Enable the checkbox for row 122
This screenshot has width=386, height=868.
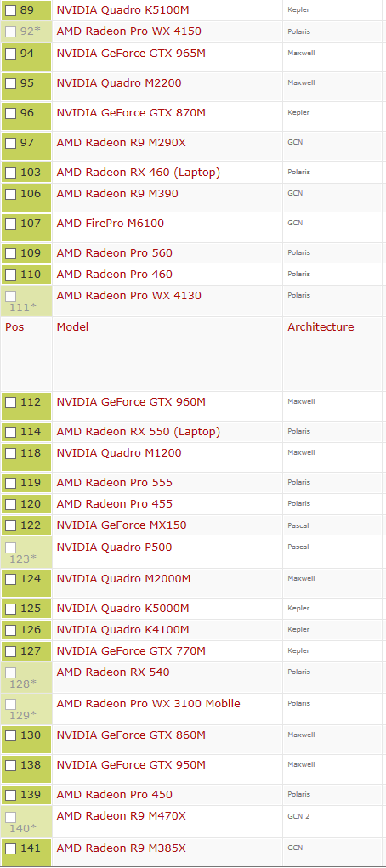[10, 525]
